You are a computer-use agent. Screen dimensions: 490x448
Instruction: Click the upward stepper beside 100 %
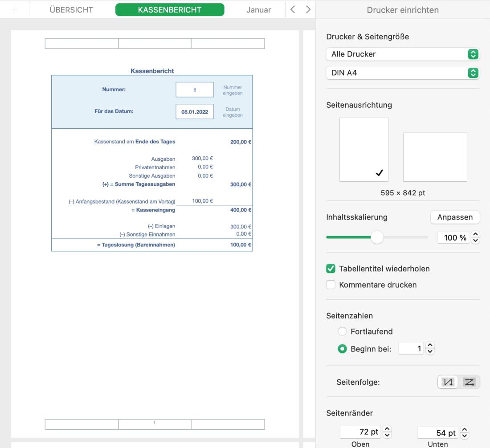click(476, 235)
